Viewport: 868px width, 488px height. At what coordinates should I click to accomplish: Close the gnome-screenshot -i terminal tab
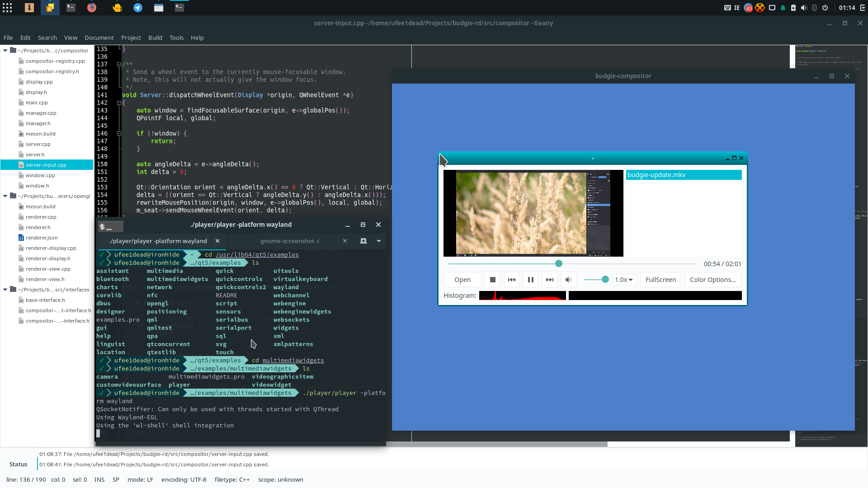tap(345, 241)
